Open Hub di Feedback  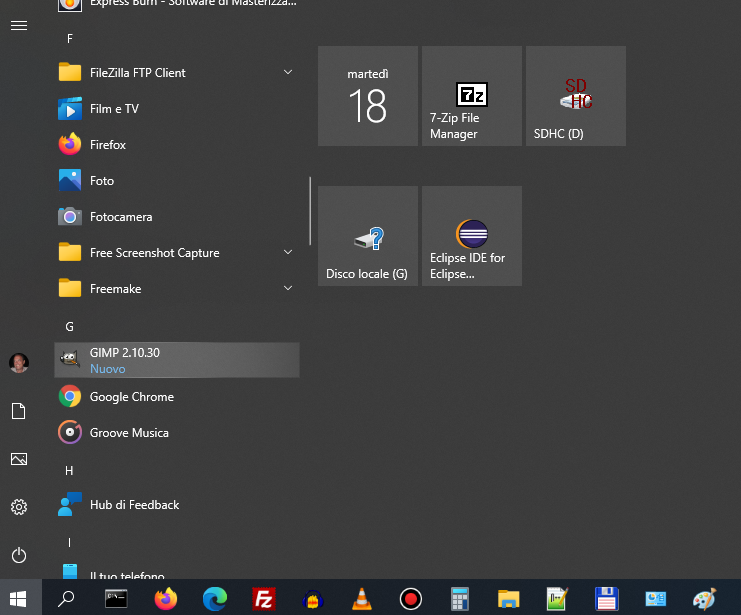(177, 505)
